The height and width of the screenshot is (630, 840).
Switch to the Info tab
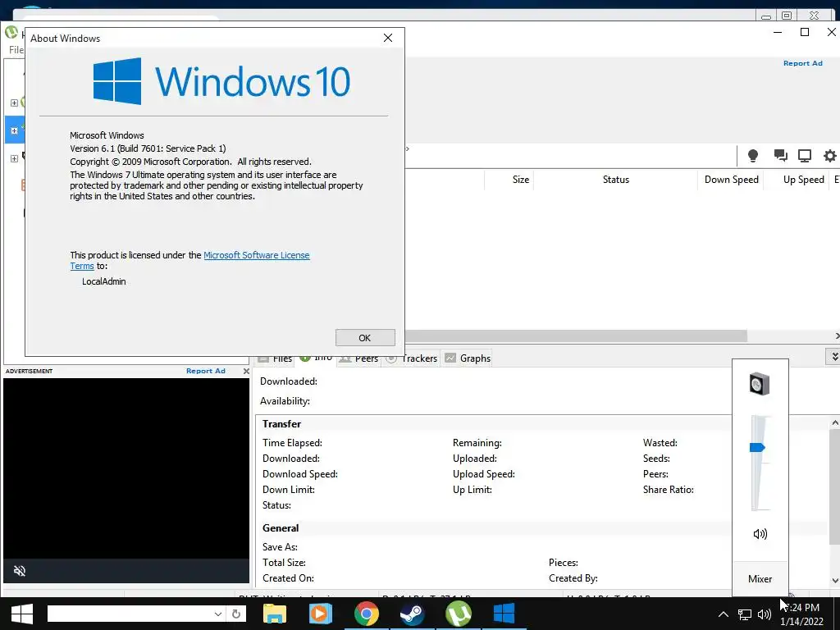pos(317,358)
